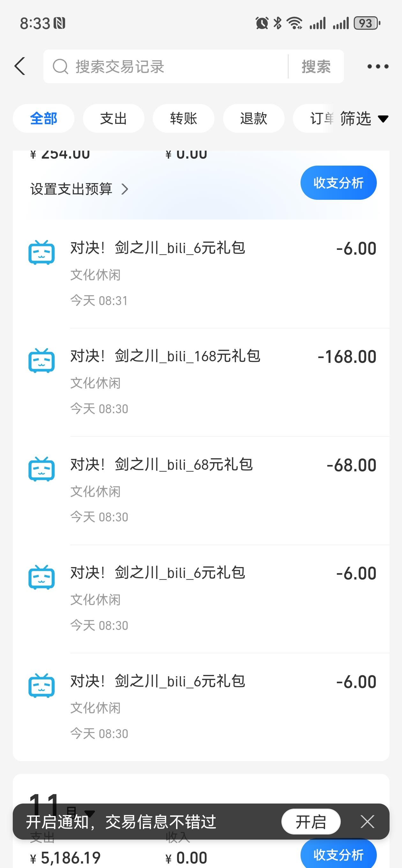Expand the 筛选 filter dropdown
Viewport: 402px width, 868px height.
tap(364, 119)
